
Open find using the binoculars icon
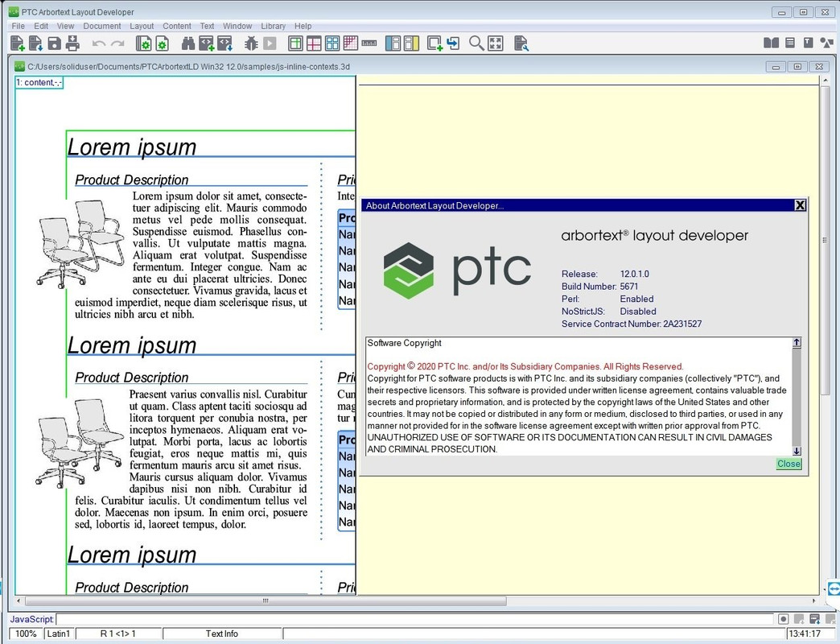[188, 43]
